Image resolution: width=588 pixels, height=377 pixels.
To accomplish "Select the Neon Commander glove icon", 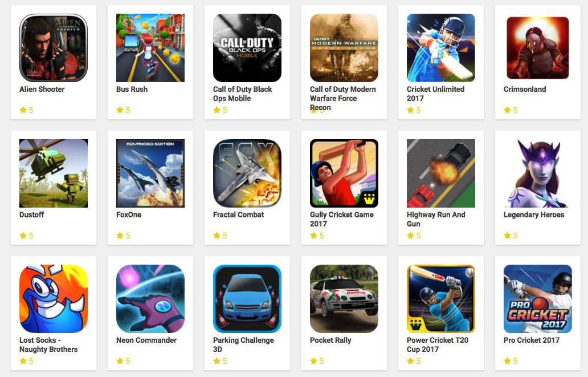I will coord(150,298).
